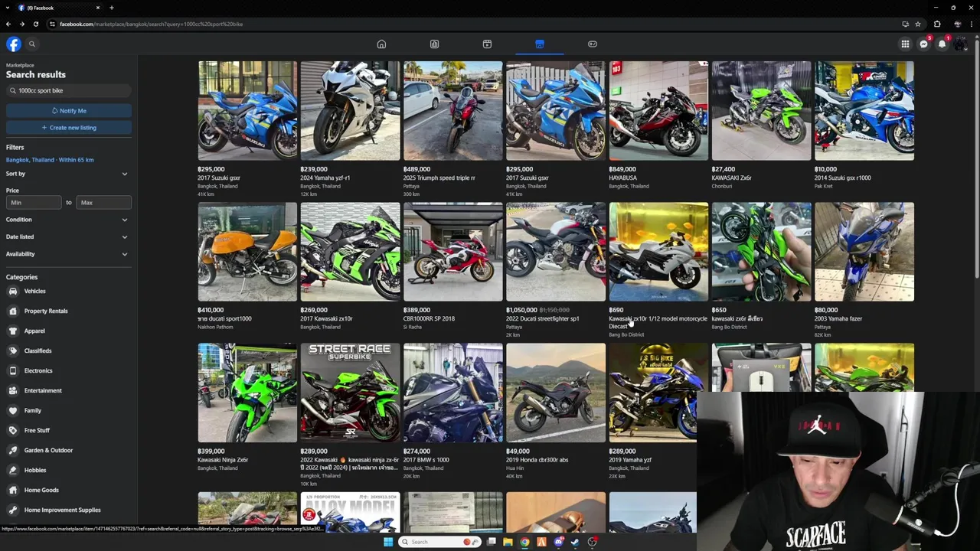
Task: Open the Free Stuff category
Action: coord(69,431)
